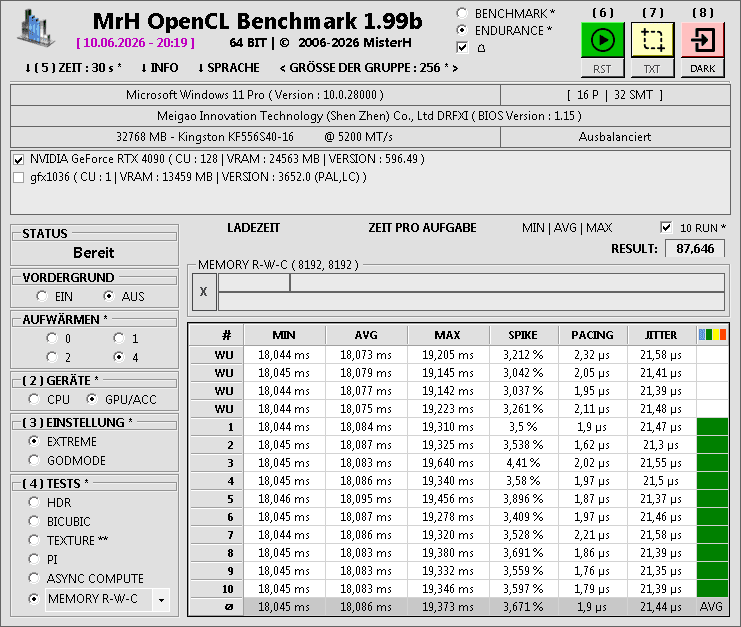Click the Meigao Innovation Technology BIOS row
The width and height of the screenshot is (741, 627).
pyautogui.click(x=370, y=116)
